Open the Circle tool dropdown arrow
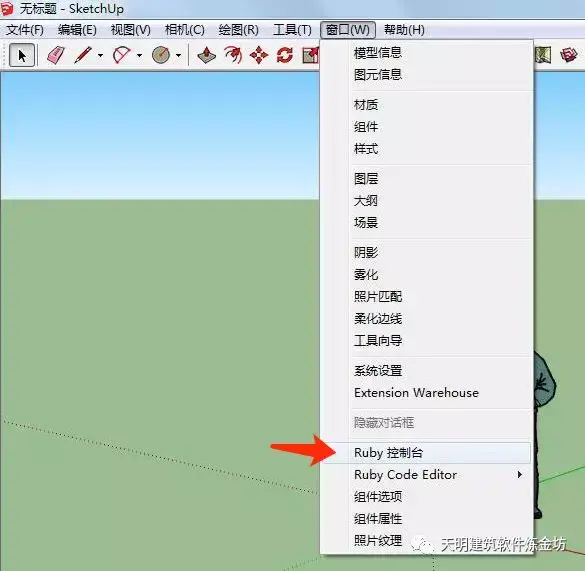Viewport: 585px width, 571px height. click(x=178, y=55)
